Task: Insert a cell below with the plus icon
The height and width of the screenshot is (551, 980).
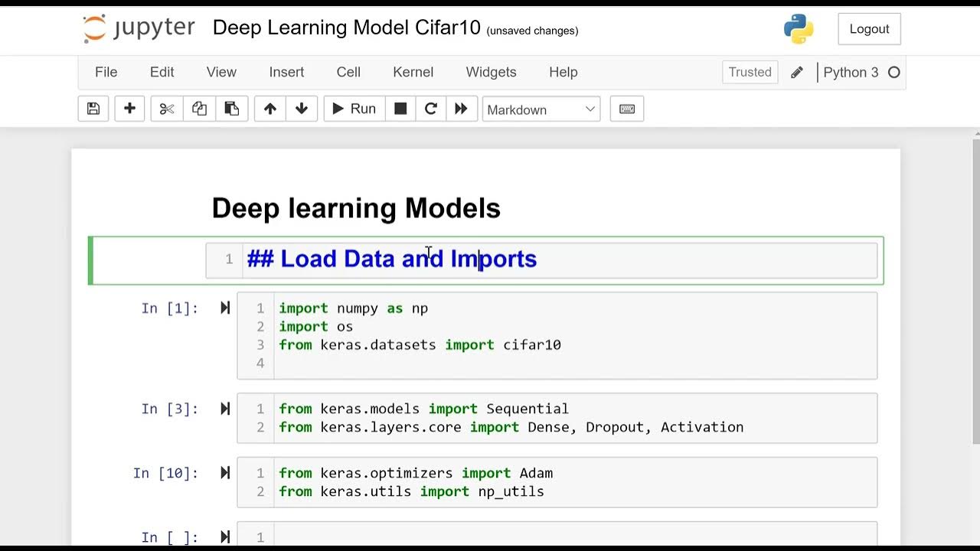Action: coord(129,109)
